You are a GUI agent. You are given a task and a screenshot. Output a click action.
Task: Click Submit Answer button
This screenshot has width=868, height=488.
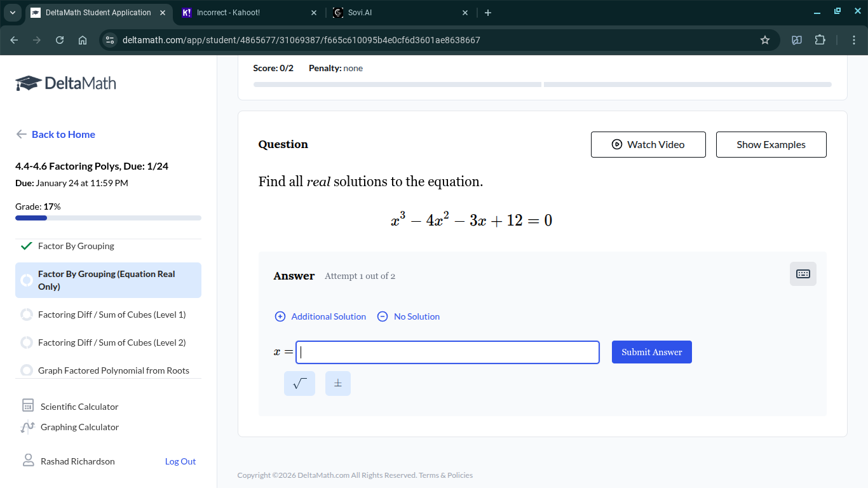click(651, 352)
